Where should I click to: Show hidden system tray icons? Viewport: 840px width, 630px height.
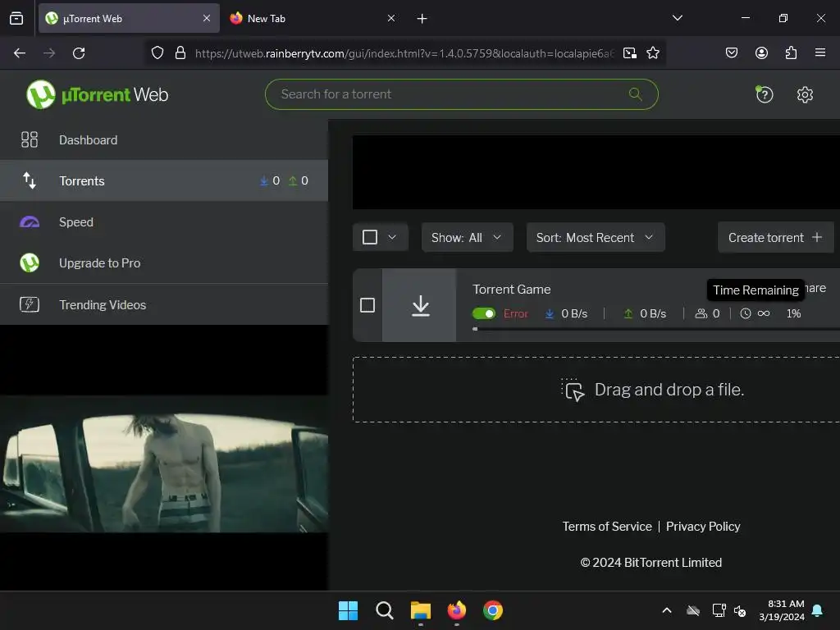[x=666, y=610]
